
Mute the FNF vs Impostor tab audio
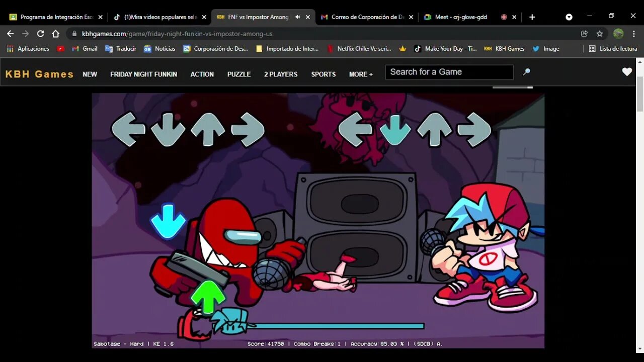point(297,17)
